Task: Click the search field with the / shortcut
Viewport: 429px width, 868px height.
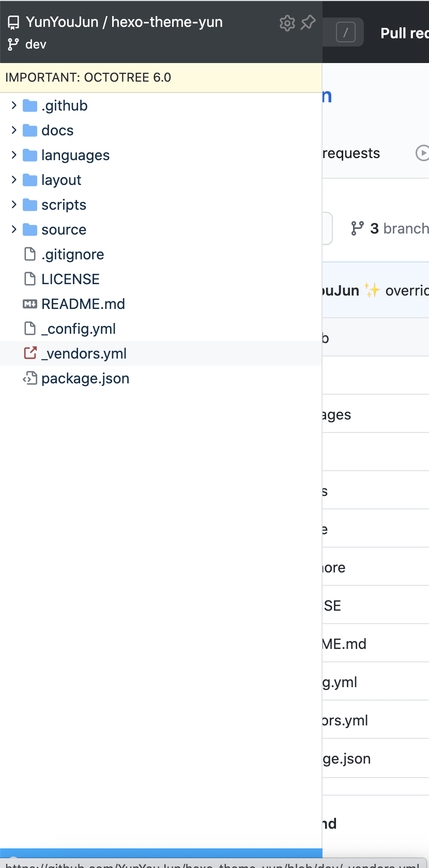Action: click(345, 32)
